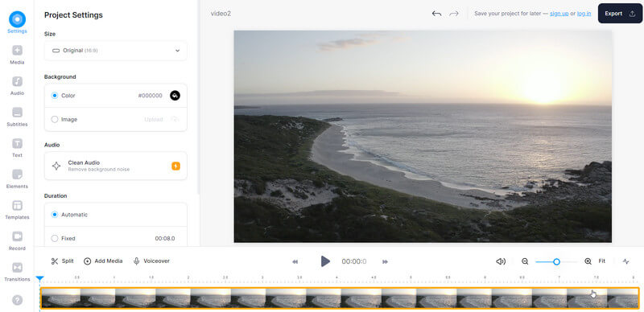Screen dimensions: 644x312
Task: Click the image Upload text
Action: tap(154, 120)
